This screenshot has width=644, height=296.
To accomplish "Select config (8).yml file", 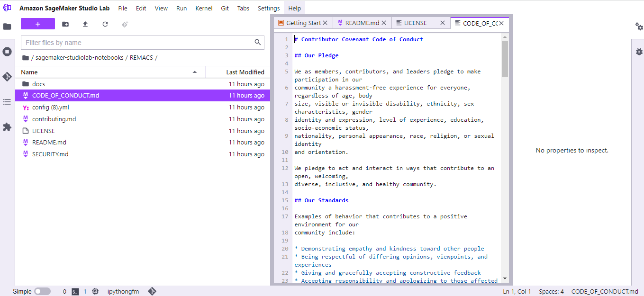I will tap(143, 108).
